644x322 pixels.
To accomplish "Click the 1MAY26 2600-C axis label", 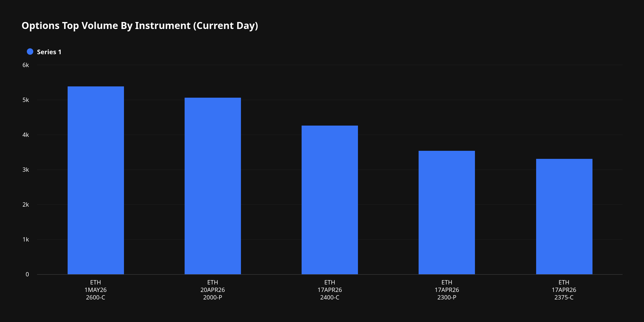I will click(x=96, y=290).
